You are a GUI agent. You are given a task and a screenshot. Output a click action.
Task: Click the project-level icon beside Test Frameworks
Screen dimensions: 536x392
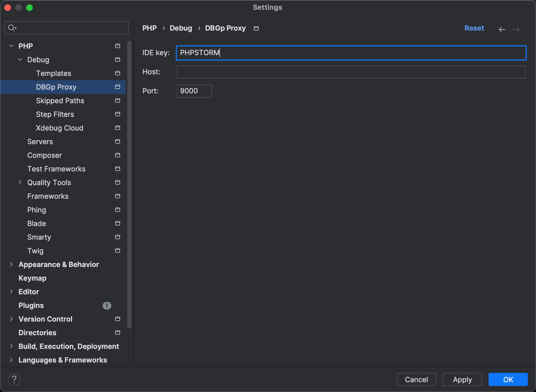(x=118, y=169)
